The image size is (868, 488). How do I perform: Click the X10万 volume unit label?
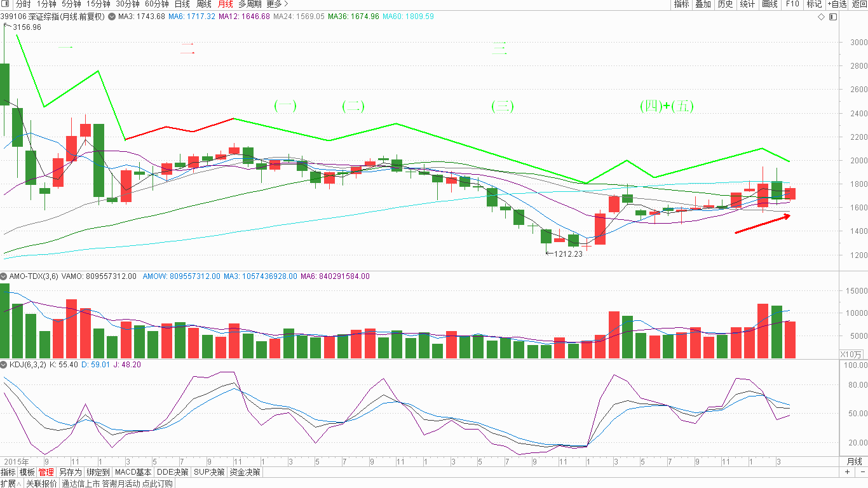coord(851,354)
